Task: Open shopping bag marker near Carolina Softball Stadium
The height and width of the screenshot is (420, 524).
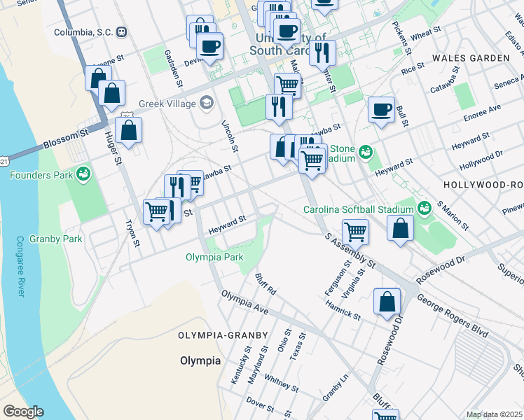Action: point(400,229)
